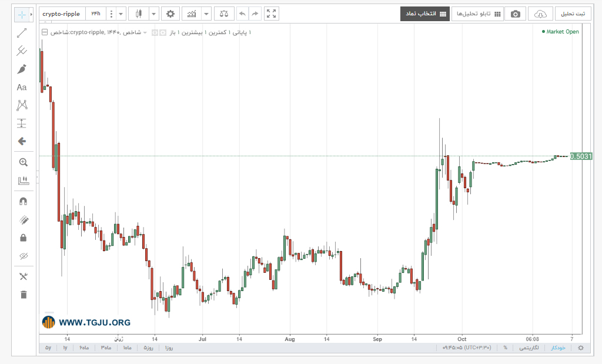The height and width of the screenshot is (364, 602).
Task: Open the تابلو تحلیل‌ها analyses board
Action: (x=477, y=14)
